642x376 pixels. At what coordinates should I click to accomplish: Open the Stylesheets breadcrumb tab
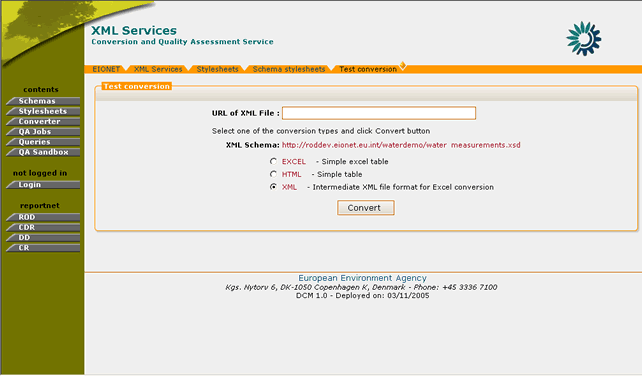217,69
